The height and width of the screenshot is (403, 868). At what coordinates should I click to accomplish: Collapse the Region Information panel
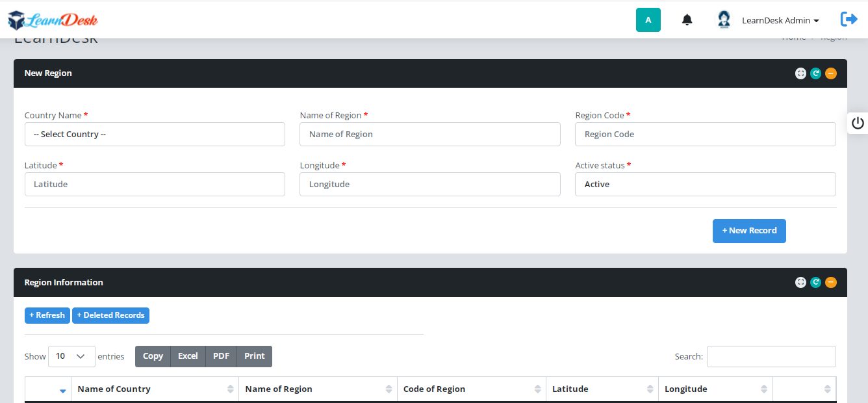point(831,283)
